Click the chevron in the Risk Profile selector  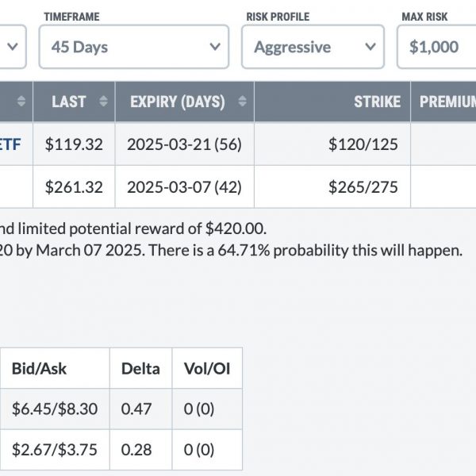tap(370, 47)
